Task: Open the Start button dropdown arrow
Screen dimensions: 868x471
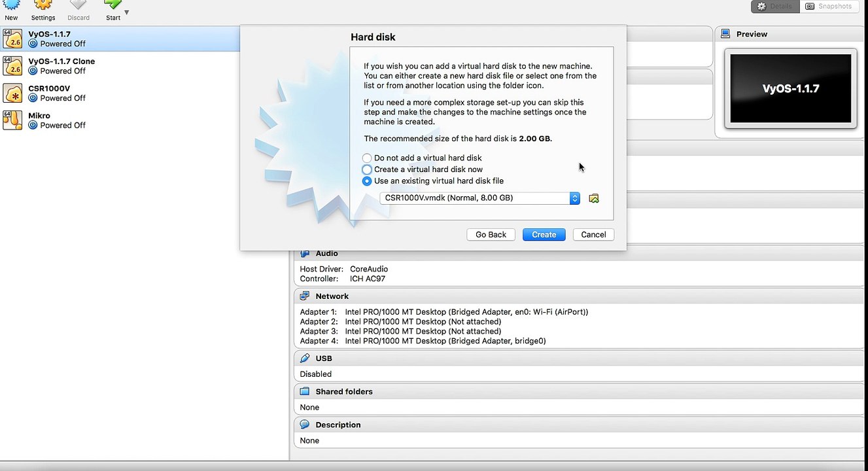Action: (x=126, y=12)
